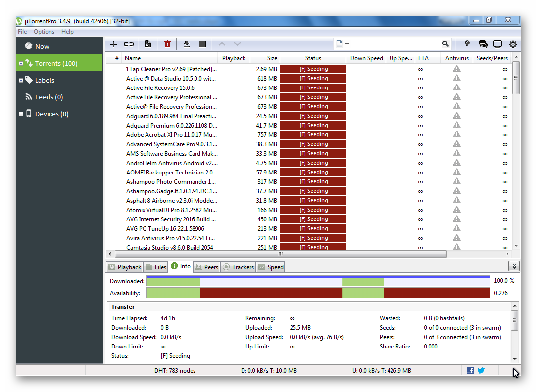Sort by the Size column header

265,58
